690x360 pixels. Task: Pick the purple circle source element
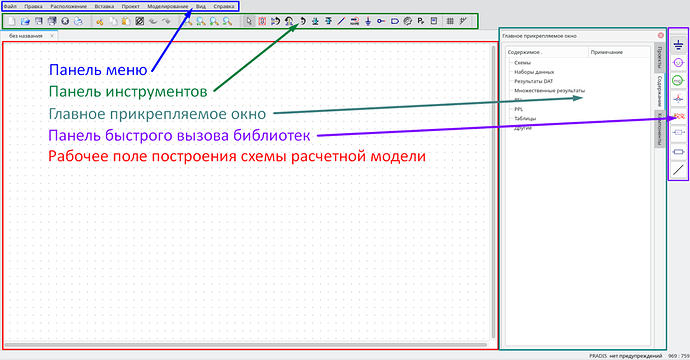click(678, 63)
